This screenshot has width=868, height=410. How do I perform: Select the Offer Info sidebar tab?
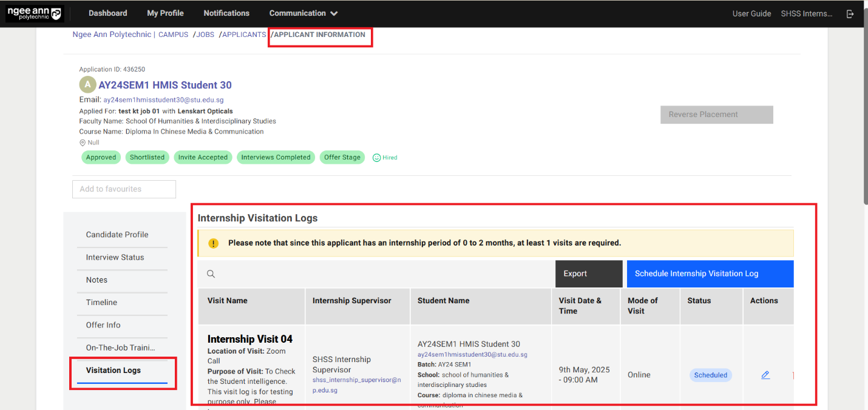103,325
